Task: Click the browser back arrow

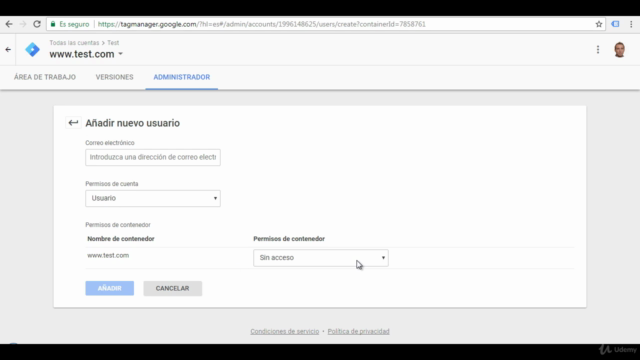Action: coord(9,24)
